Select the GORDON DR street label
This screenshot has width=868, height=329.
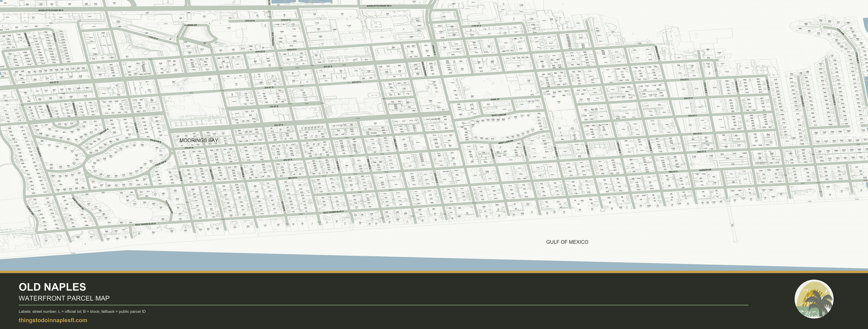(x=705, y=170)
